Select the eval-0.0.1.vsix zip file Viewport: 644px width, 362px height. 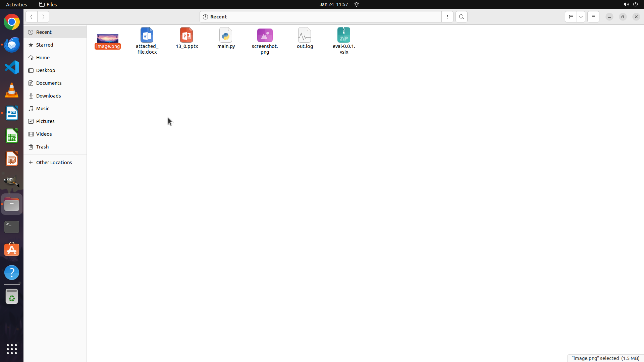coord(344,36)
